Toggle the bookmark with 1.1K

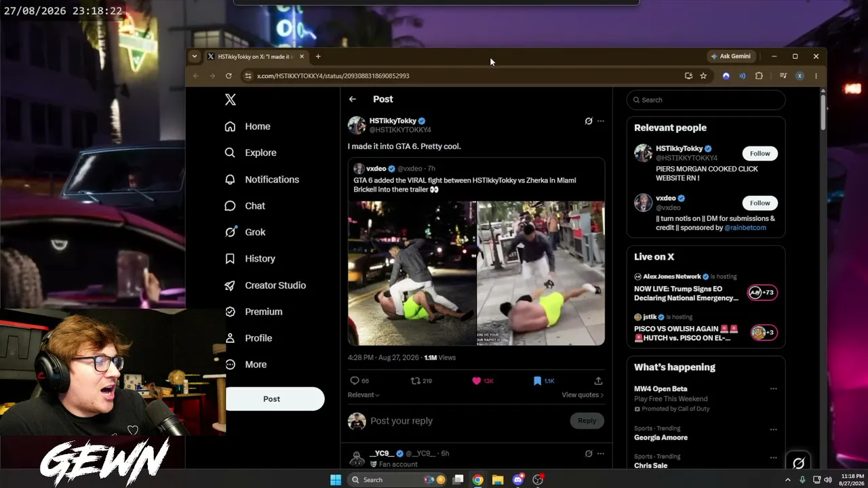(544, 381)
